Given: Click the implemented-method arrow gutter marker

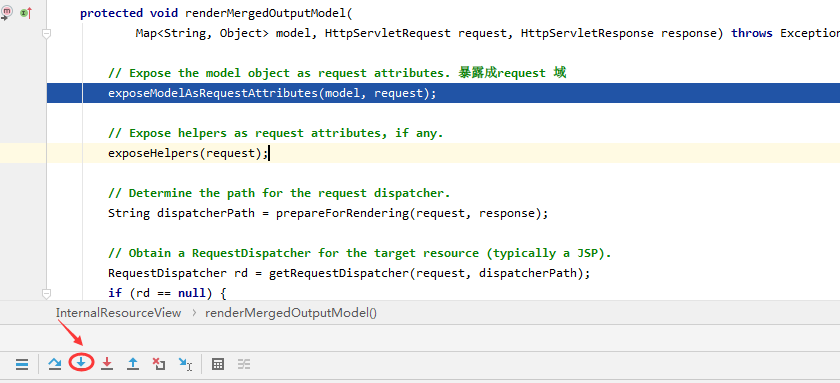Looking at the screenshot, I should pyautogui.click(x=26, y=13).
